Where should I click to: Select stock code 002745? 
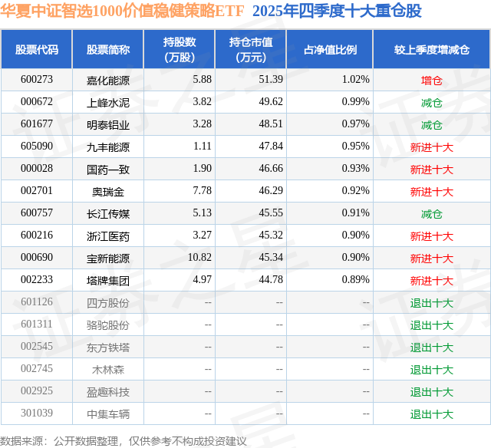pyautogui.click(x=37, y=368)
